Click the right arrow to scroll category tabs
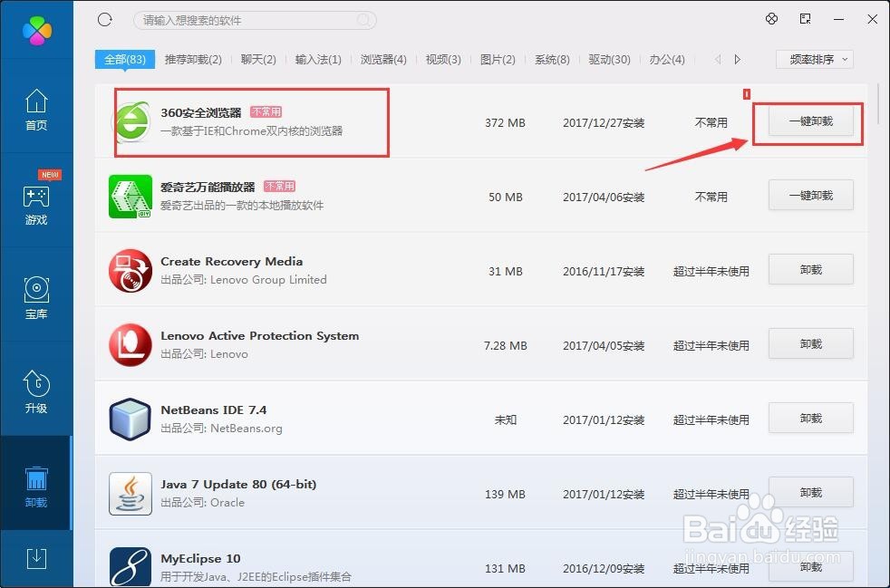This screenshot has height=588, width=890. 737,59
